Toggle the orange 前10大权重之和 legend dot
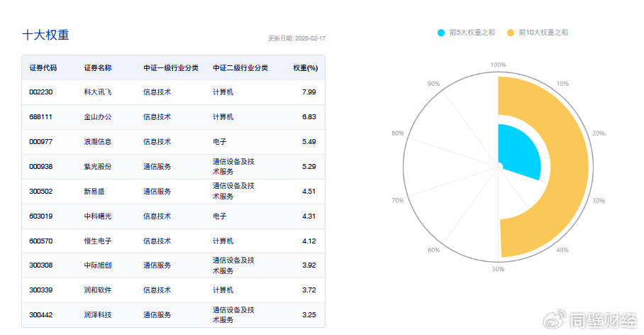Image resolution: width=644 pixels, height=335 pixels. (x=510, y=33)
